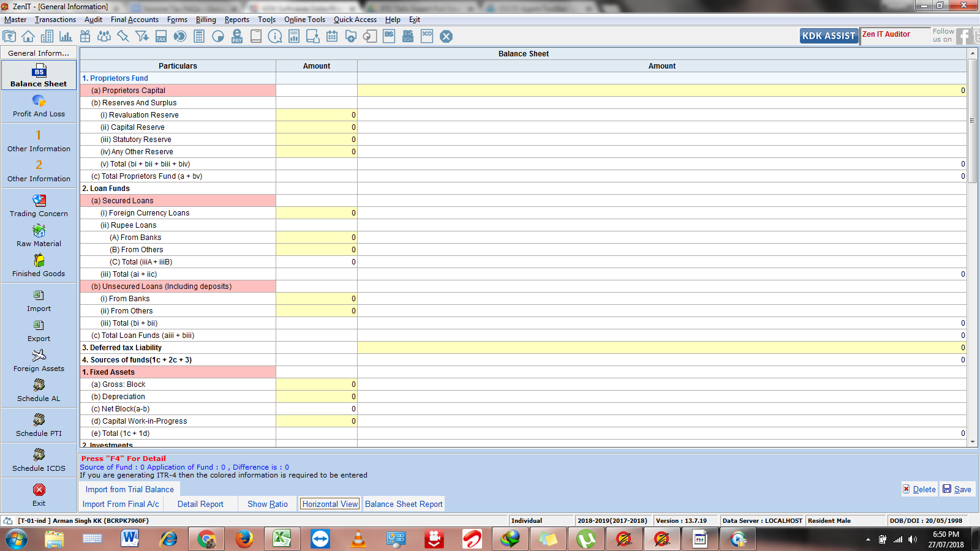Open the Online Tools menu
This screenshot has height=551, width=980.
[305, 20]
